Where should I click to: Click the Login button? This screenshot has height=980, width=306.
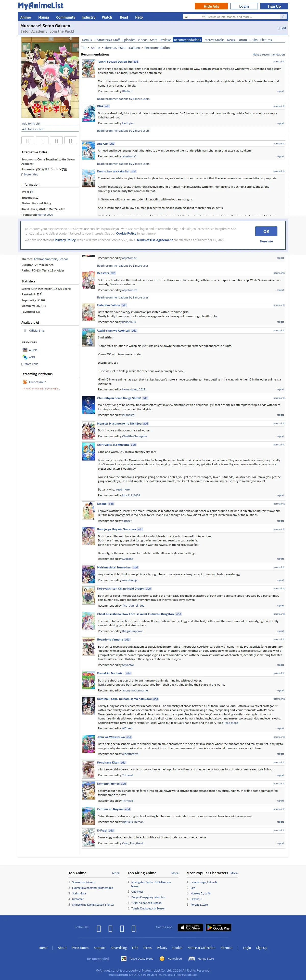[x=244, y=6]
